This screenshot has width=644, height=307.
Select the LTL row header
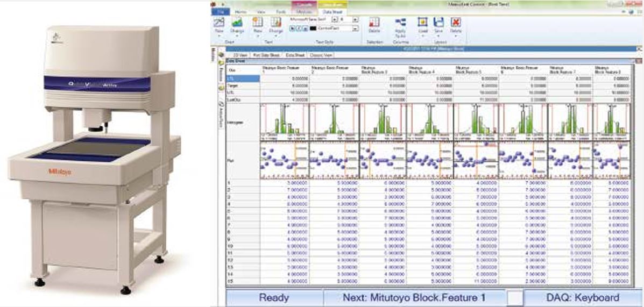[x=243, y=78]
